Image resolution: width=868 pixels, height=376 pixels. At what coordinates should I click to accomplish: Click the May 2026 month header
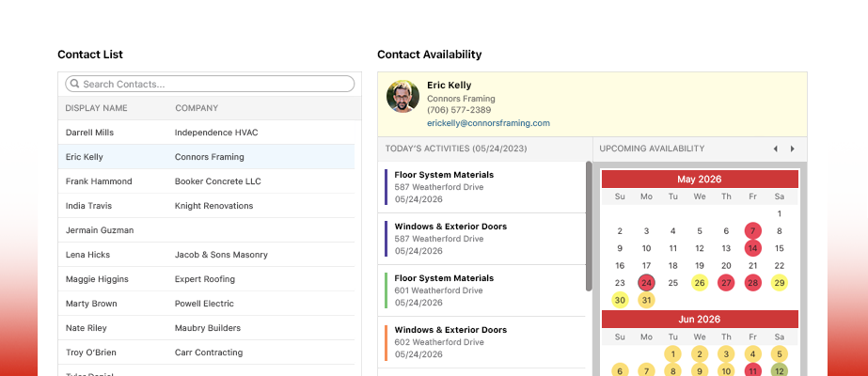coord(700,180)
